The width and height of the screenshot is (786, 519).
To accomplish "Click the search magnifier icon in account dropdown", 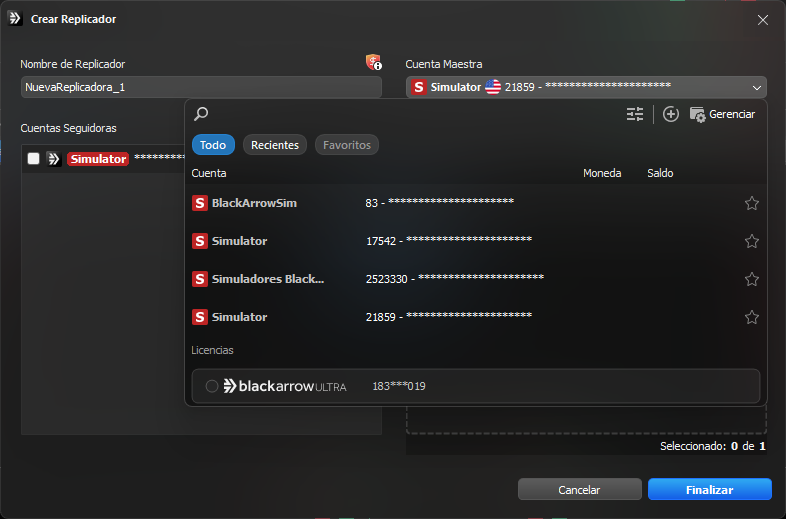I will coord(201,114).
